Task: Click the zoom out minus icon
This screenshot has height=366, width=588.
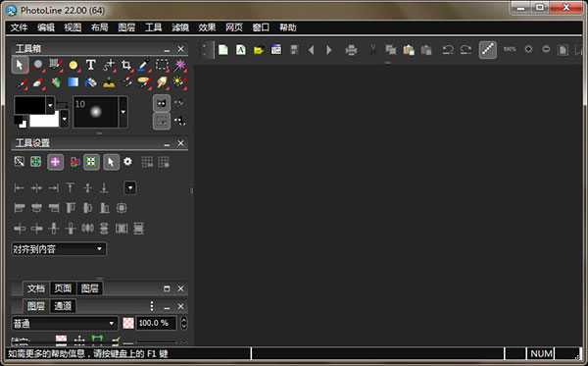Action: click(x=546, y=49)
